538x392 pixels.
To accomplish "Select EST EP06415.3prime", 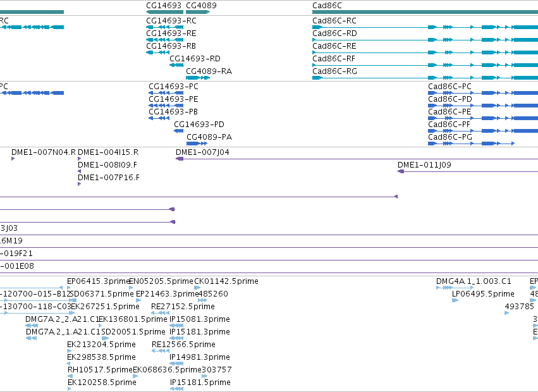I will (99, 281).
